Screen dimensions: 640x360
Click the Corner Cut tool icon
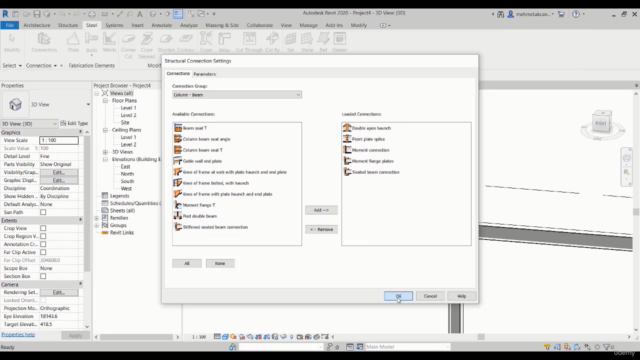128,45
